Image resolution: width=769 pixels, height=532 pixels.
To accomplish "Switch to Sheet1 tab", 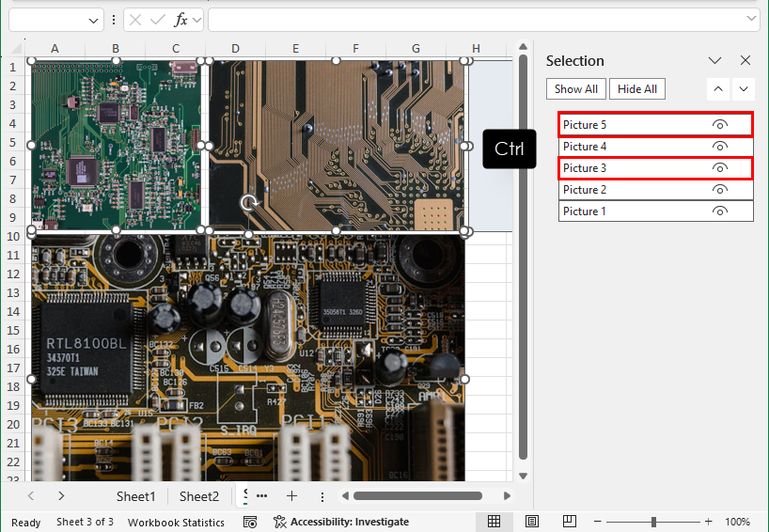I will tap(136, 496).
